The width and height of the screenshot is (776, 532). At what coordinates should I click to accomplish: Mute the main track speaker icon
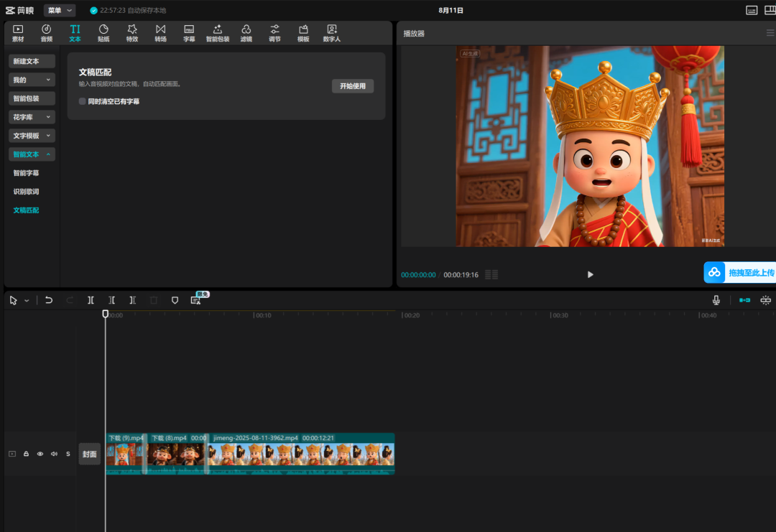point(54,454)
